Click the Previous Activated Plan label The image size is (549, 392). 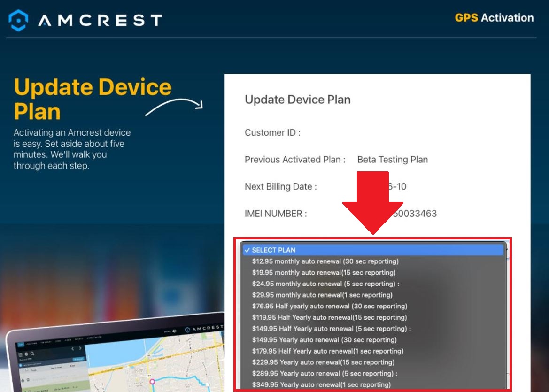pos(295,160)
